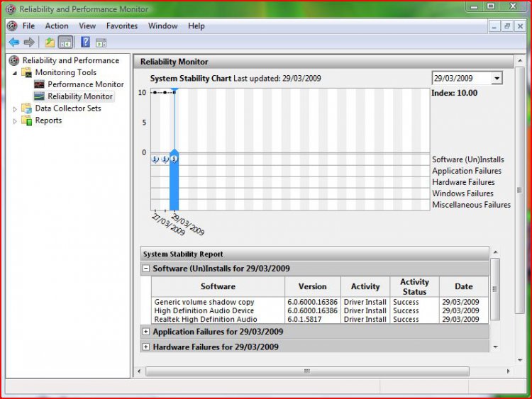Click the Software column header
The image size is (532, 399).
point(218,286)
